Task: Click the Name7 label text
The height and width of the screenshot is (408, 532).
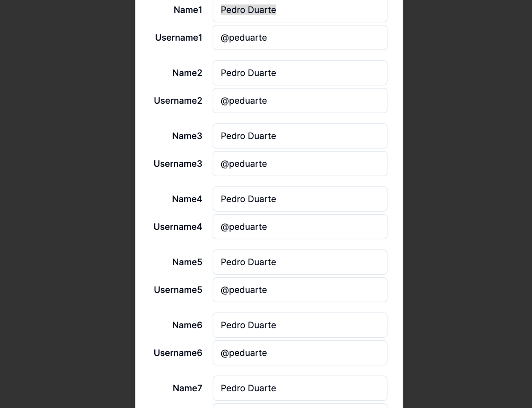Action: (187, 388)
